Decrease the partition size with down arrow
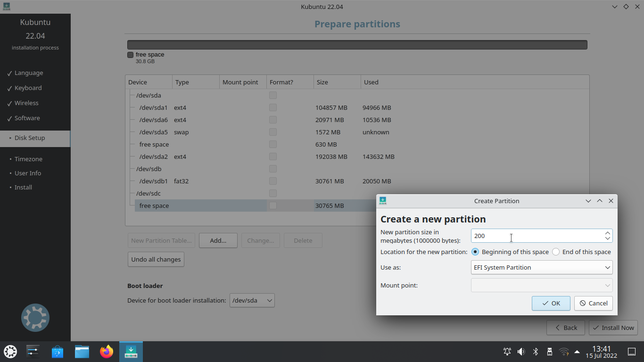Viewport: 644px width, 362px height. coord(608,239)
